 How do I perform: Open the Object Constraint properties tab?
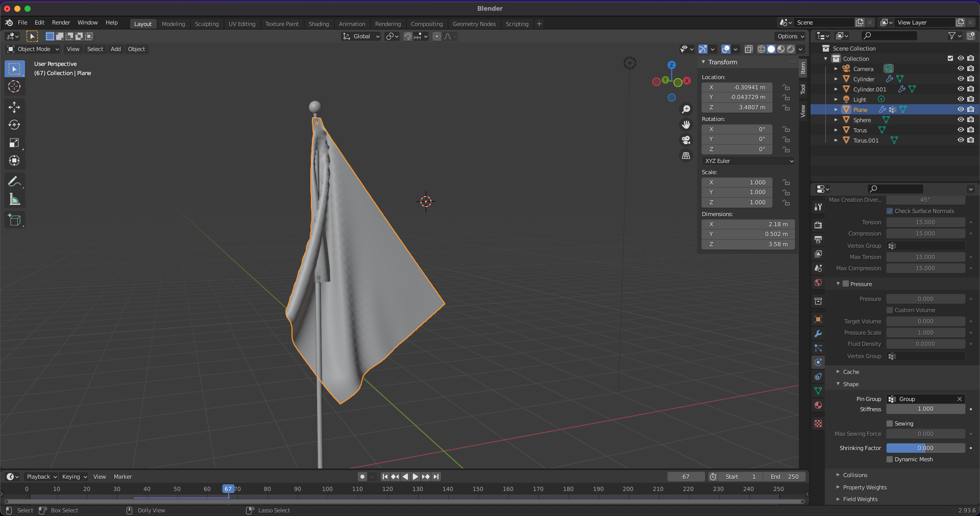pyautogui.click(x=818, y=377)
